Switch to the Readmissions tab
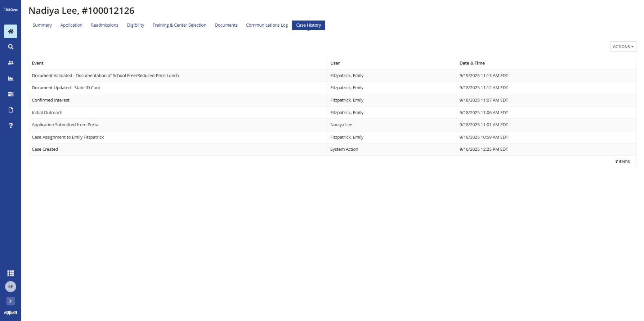 pos(104,25)
